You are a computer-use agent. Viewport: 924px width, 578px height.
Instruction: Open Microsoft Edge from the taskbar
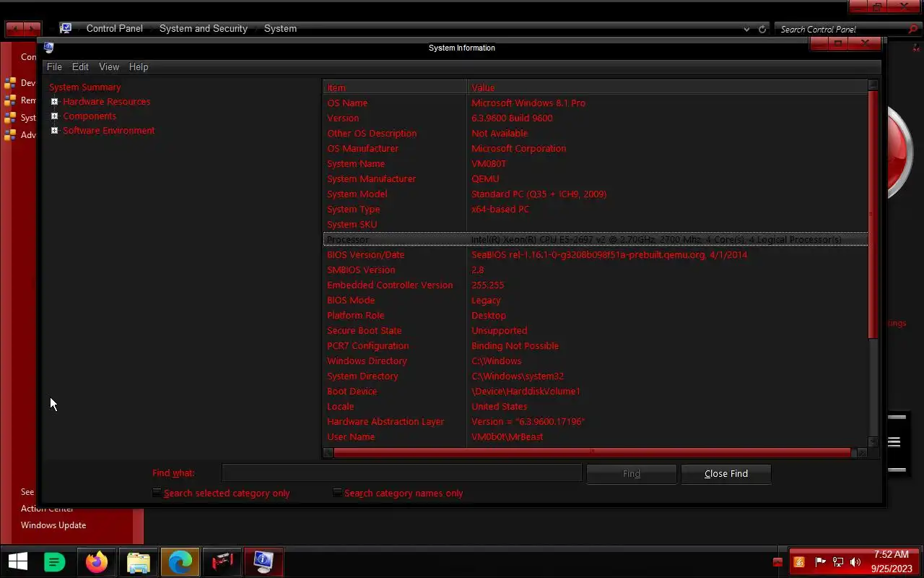pos(180,561)
